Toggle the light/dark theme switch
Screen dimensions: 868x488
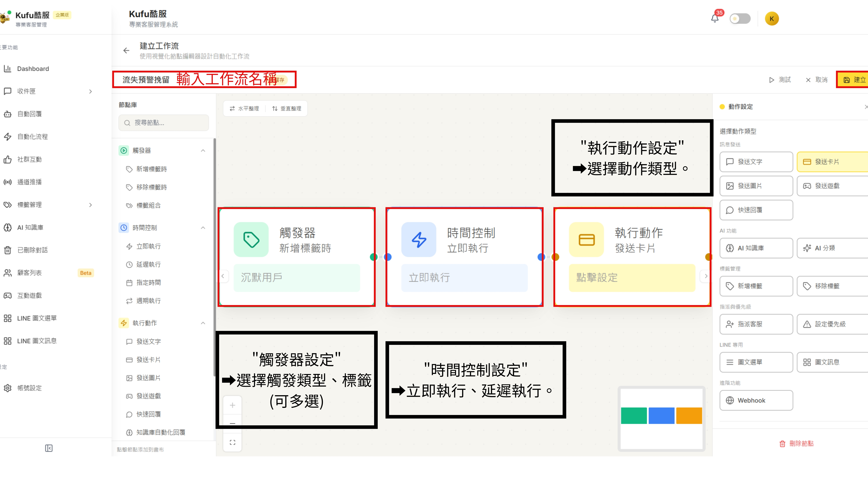pyautogui.click(x=740, y=19)
